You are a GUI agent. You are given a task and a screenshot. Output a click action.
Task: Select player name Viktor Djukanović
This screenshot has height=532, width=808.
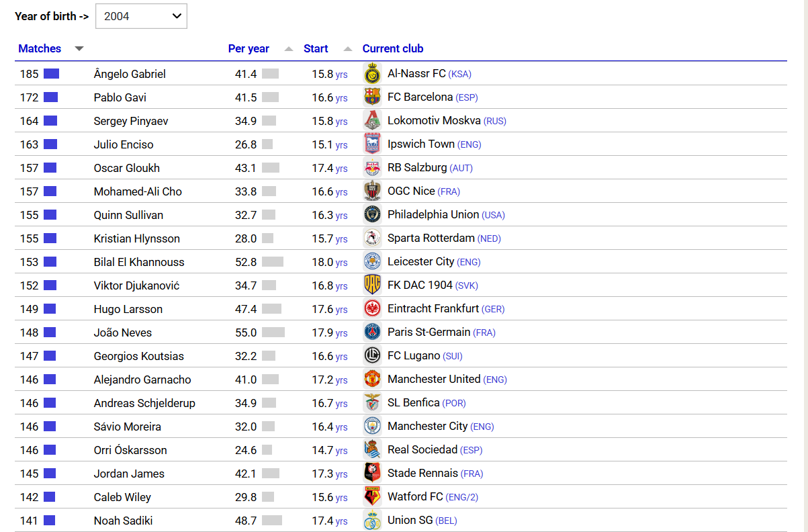[x=136, y=285]
